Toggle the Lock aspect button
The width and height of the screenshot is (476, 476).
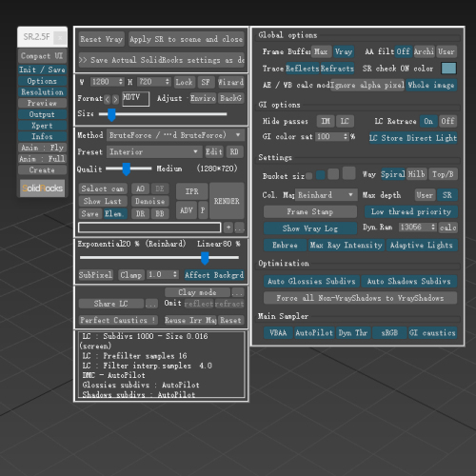tap(184, 82)
